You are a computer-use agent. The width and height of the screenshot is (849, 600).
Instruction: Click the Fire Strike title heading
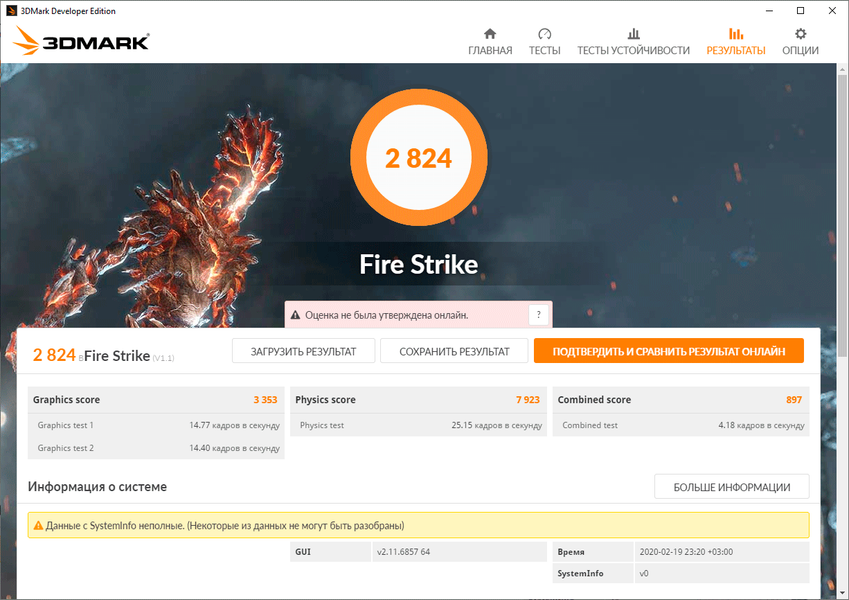pos(419,265)
